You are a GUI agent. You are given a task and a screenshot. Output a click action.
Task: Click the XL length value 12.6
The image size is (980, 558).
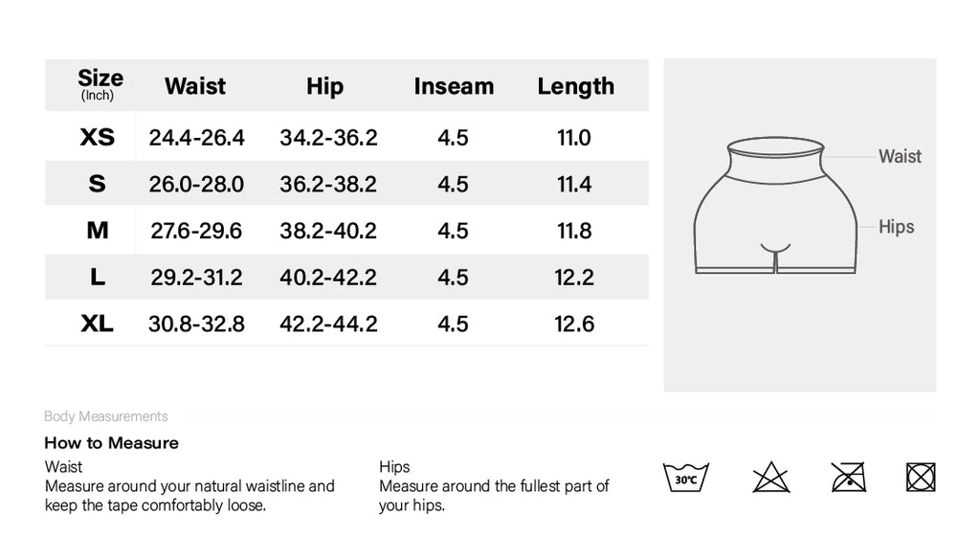coord(574,324)
